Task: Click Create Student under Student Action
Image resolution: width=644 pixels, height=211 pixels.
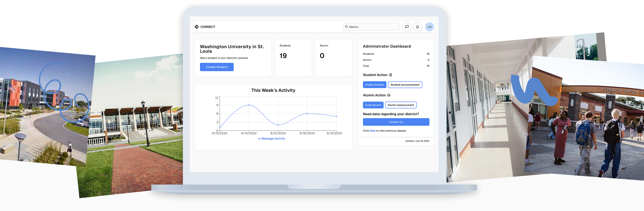Action: pyautogui.click(x=375, y=85)
